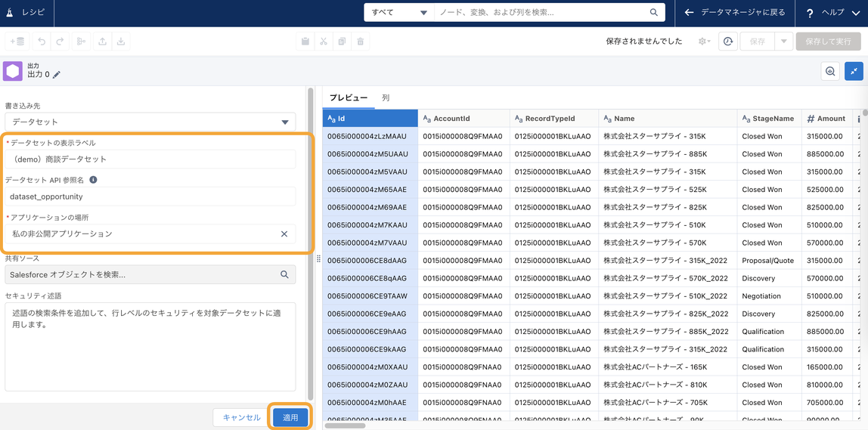This screenshot has width=868, height=430.
Task: Click the cell 0065i000004zLzMAAU
Action: click(x=370, y=136)
